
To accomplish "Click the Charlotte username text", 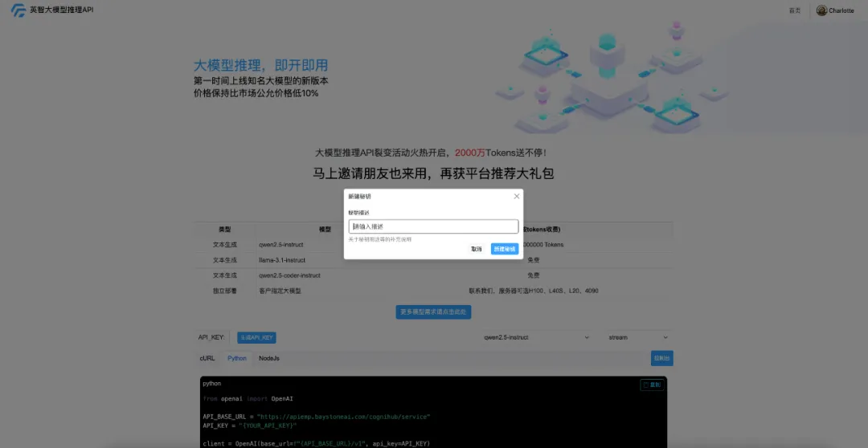I will tap(841, 10).
